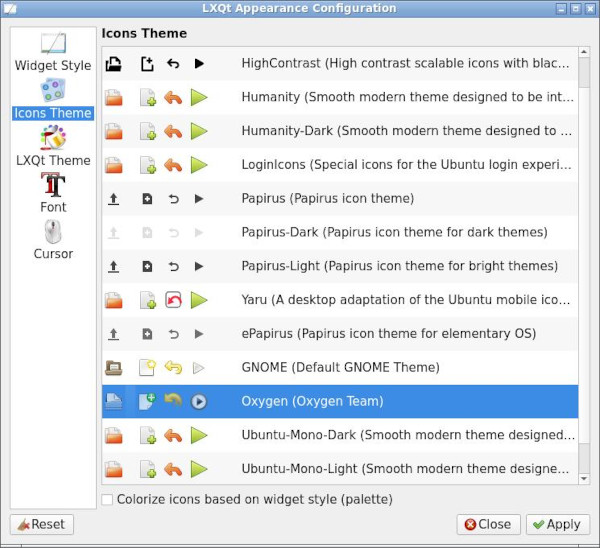This screenshot has width=600, height=548.
Task: Click the Close button
Action: click(488, 524)
